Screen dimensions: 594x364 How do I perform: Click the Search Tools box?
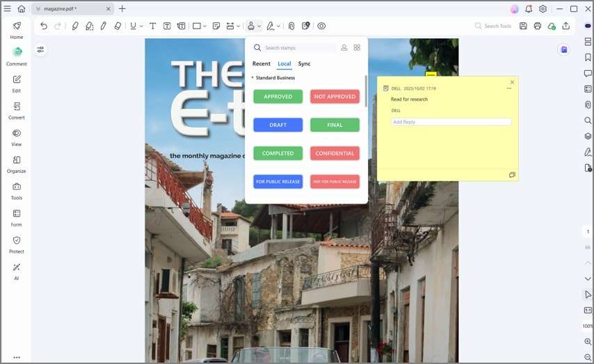click(x=493, y=26)
